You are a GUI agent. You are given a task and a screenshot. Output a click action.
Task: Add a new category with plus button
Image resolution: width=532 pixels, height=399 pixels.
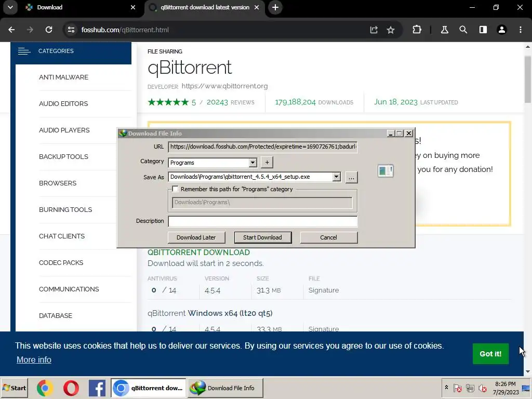tap(267, 163)
